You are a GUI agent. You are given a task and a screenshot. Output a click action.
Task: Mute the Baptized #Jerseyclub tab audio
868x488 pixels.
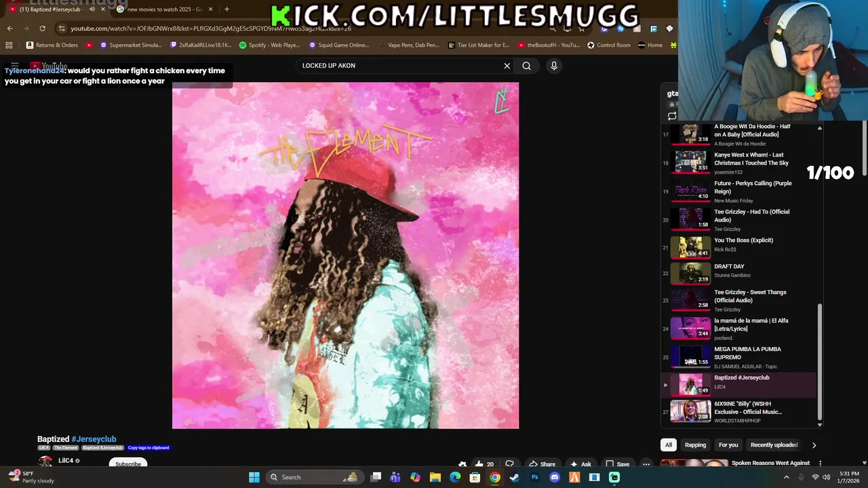tap(92, 9)
